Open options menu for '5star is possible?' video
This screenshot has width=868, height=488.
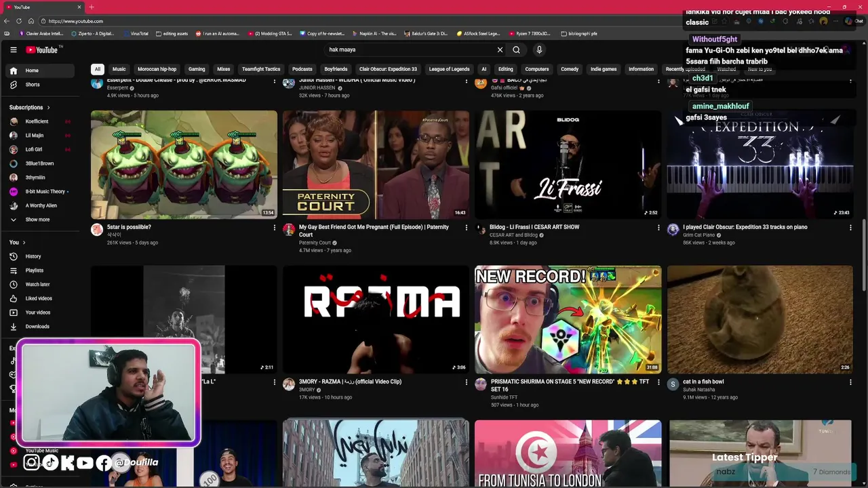[x=274, y=228]
